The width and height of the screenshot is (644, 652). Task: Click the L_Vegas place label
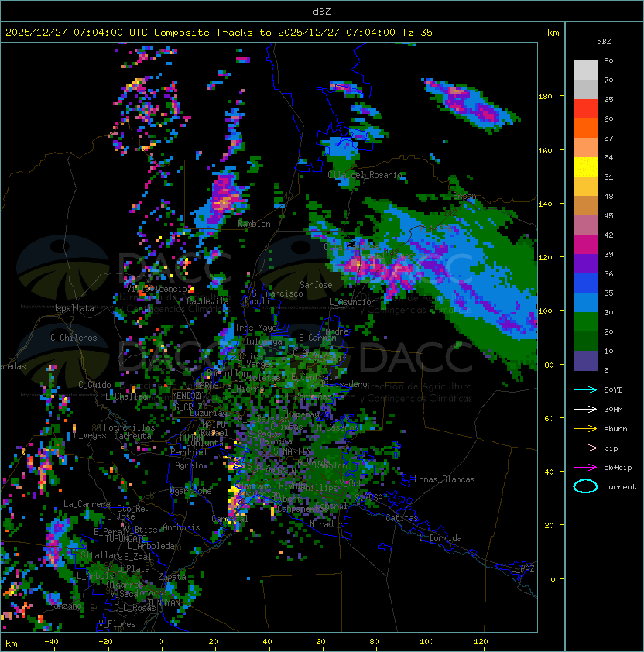click(90, 435)
